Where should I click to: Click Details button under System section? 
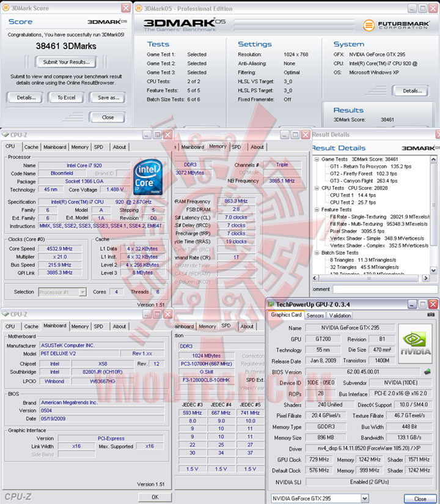(413, 91)
